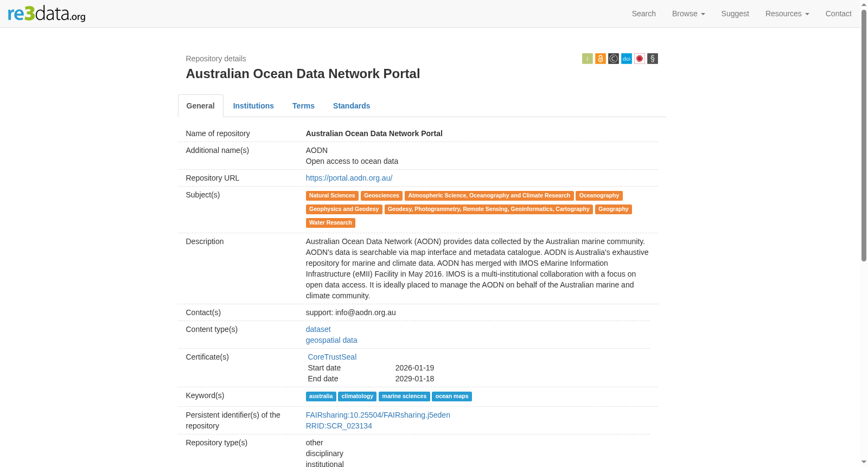Click the page title Australian Ocean Data Network Portal
868x467 pixels.
(303, 74)
